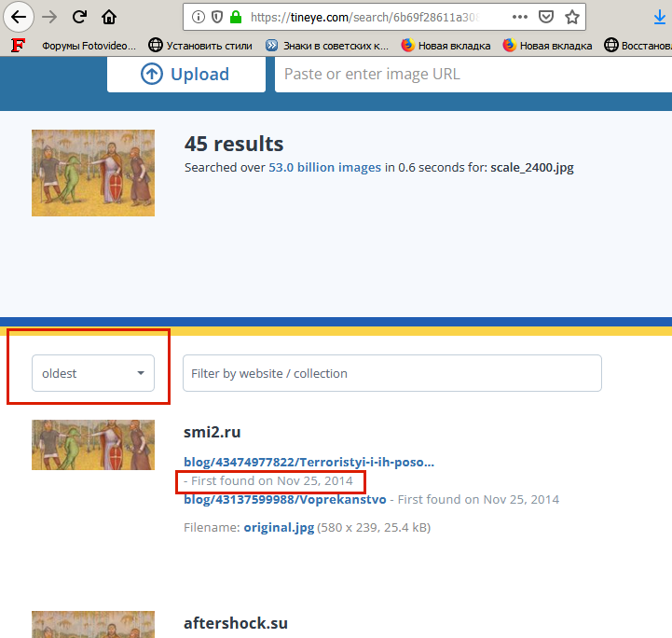672x638 pixels.
Task: Bookmark this page with the star icon
Action: tap(571, 17)
